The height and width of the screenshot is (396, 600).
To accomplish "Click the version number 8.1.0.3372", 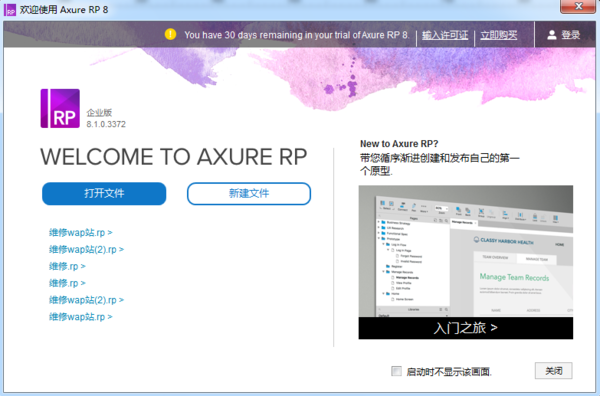I will 106,124.
